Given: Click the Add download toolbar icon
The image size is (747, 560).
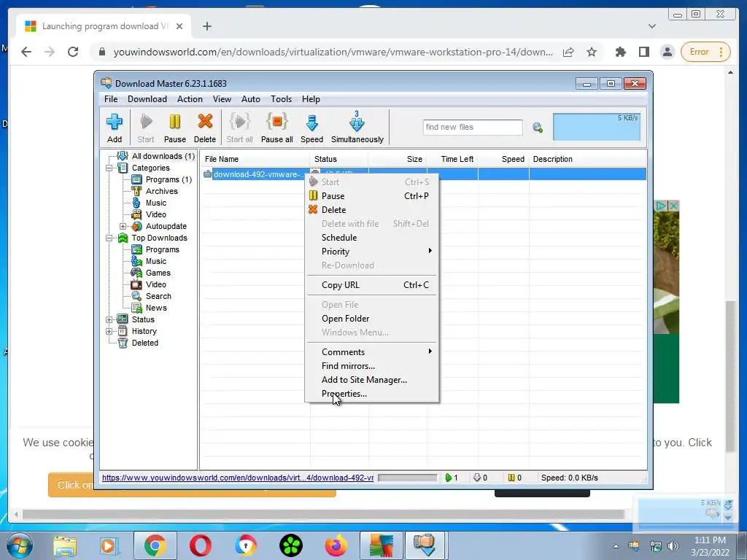Looking at the screenshot, I should [114, 127].
